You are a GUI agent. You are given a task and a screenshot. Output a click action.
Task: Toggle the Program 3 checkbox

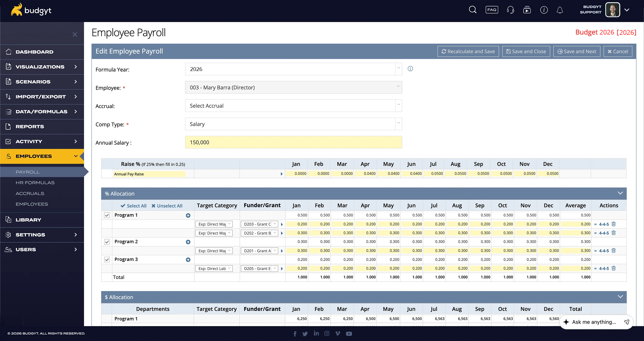[107, 259]
